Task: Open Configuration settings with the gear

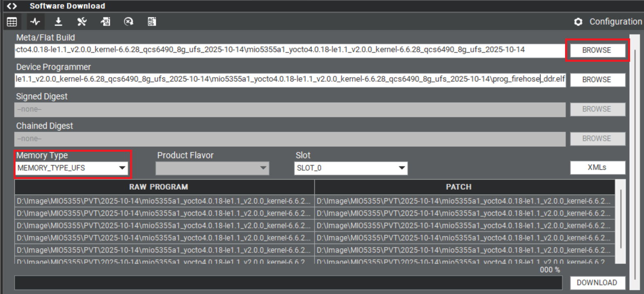Action: pos(578,22)
